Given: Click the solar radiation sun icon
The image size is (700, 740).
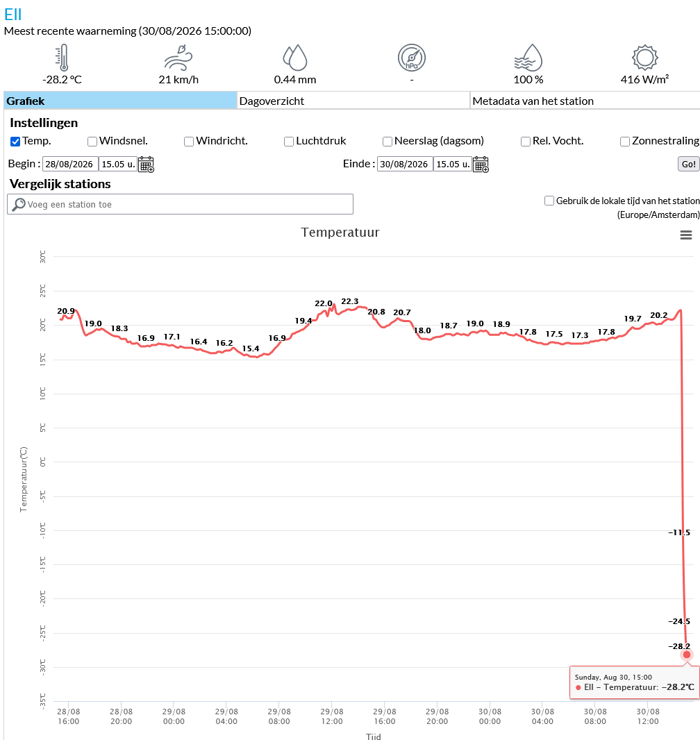Looking at the screenshot, I should 644,58.
